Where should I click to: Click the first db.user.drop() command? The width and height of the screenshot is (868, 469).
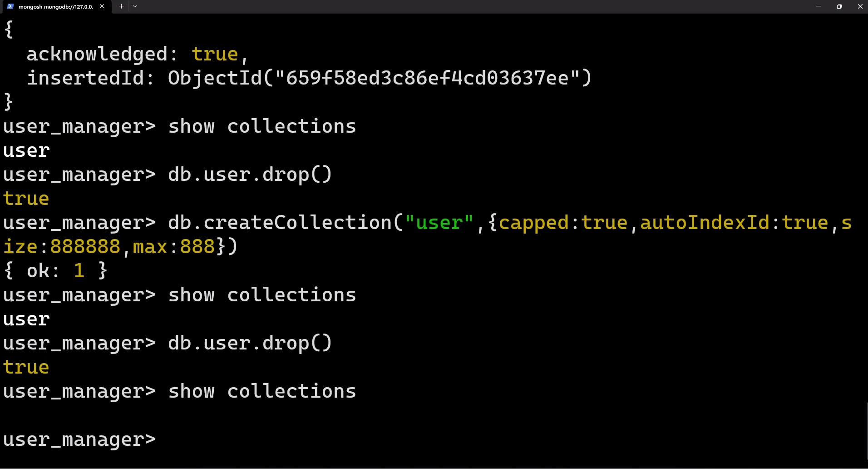click(250, 175)
